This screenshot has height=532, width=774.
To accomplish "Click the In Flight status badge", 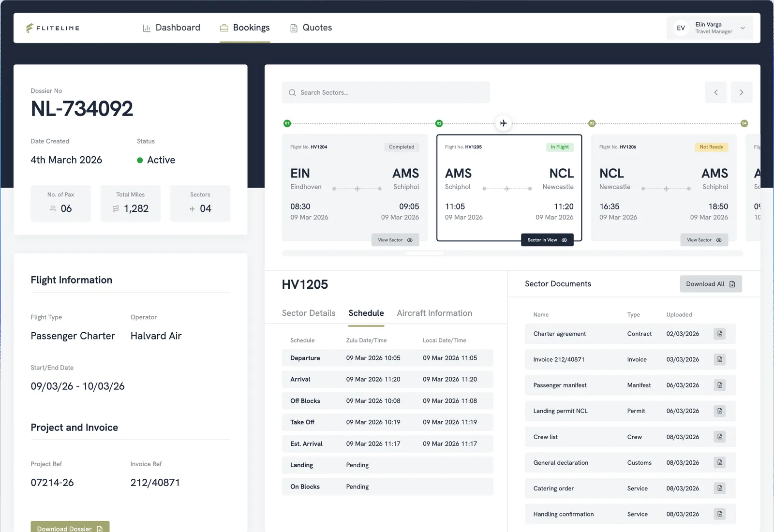I will [x=560, y=147].
